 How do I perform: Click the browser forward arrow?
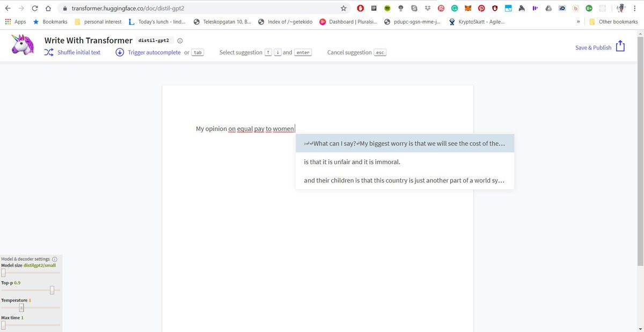pyautogui.click(x=21, y=9)
